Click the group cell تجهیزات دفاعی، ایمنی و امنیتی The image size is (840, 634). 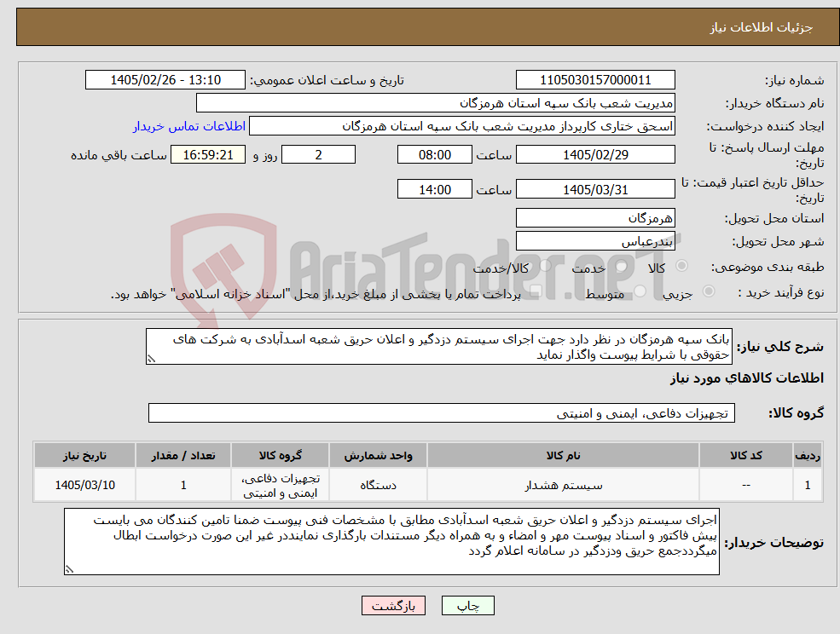(281, 485)
